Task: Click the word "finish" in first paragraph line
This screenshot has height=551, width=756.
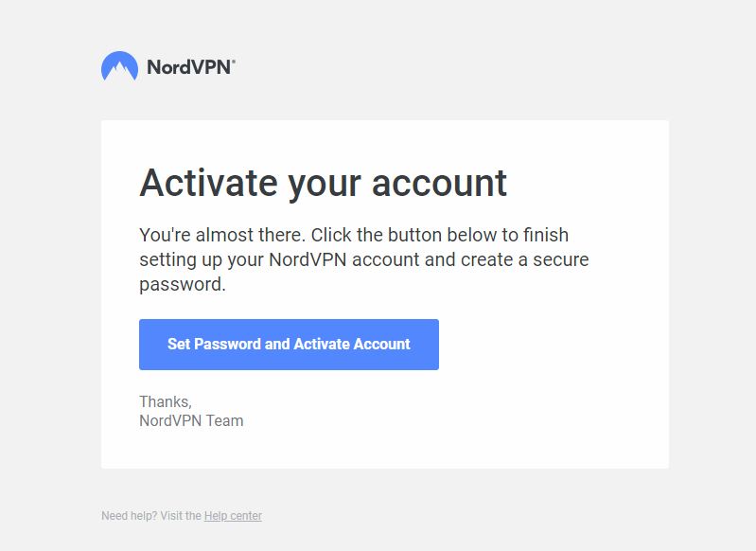Action: tap(546, 235)
